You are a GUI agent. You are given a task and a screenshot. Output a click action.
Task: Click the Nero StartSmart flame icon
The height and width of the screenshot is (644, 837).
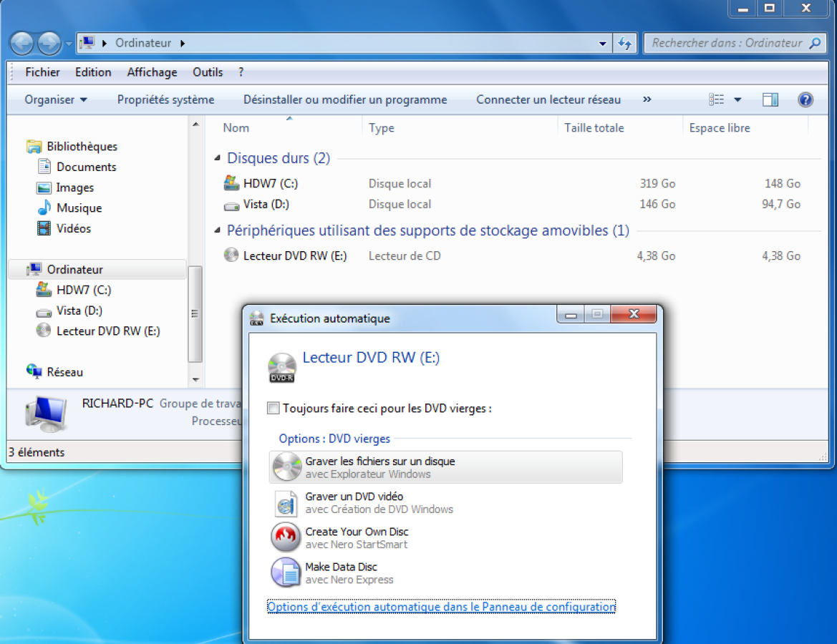pyautogui.click(x=286, y=537)
